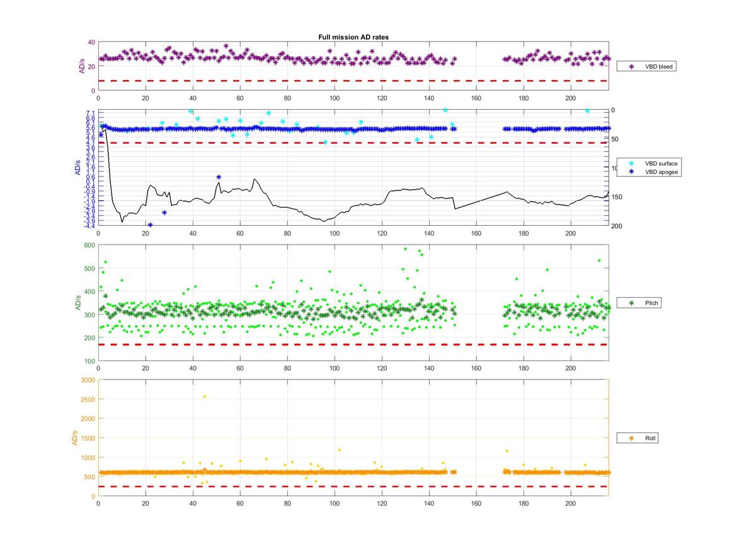This screenshot has height=558, width=756.
Task: Click the orange 'AD/s' y-axis label
Action: point(74,438)
